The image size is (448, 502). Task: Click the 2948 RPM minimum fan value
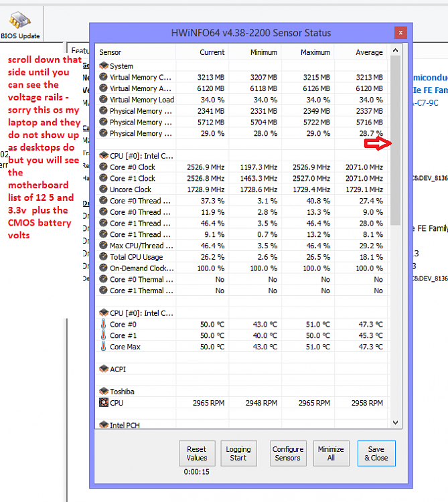[261, 403]
